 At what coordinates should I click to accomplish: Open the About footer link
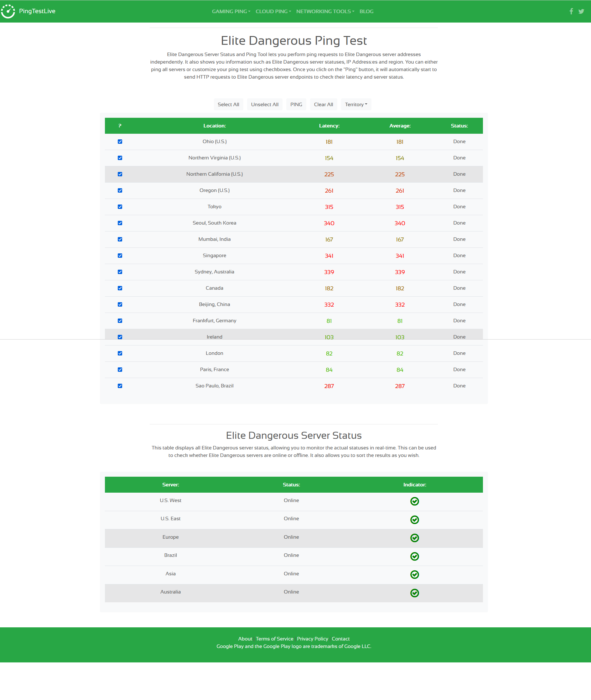click(245, 639)
